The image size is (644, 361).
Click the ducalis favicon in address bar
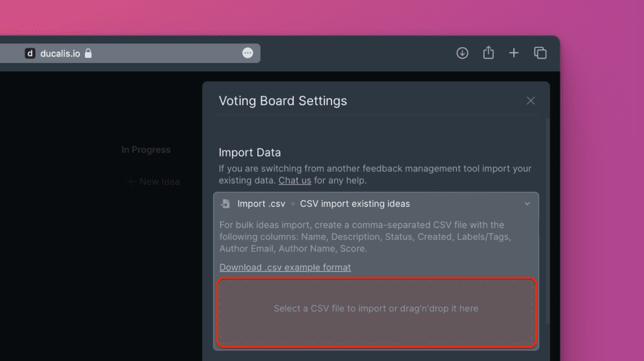pos(30,53)
